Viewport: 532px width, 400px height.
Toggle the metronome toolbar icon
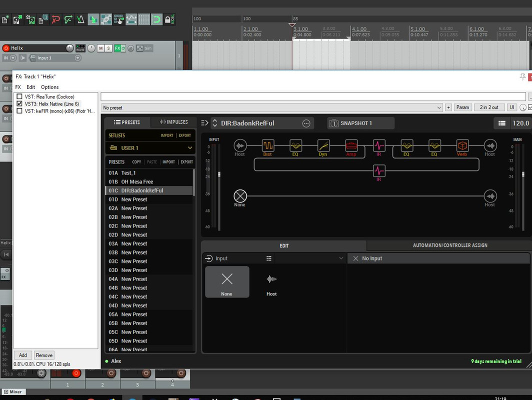tap(81, 19)
